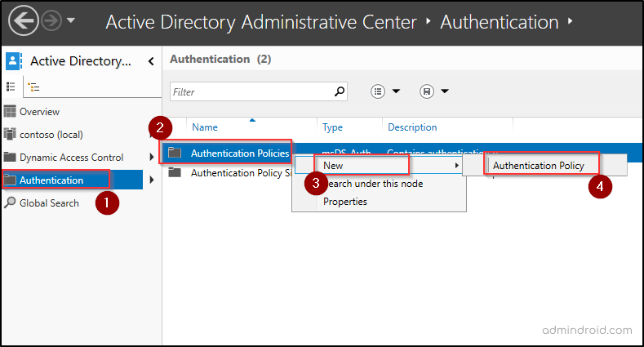Viewport: 644px width, 347px height.
Task: Click the saved queries disk icon
Action: (x=427, y=91)
